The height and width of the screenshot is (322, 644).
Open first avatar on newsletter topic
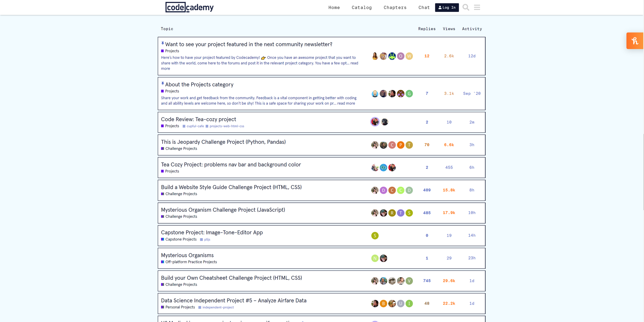(x=375, y=56)
